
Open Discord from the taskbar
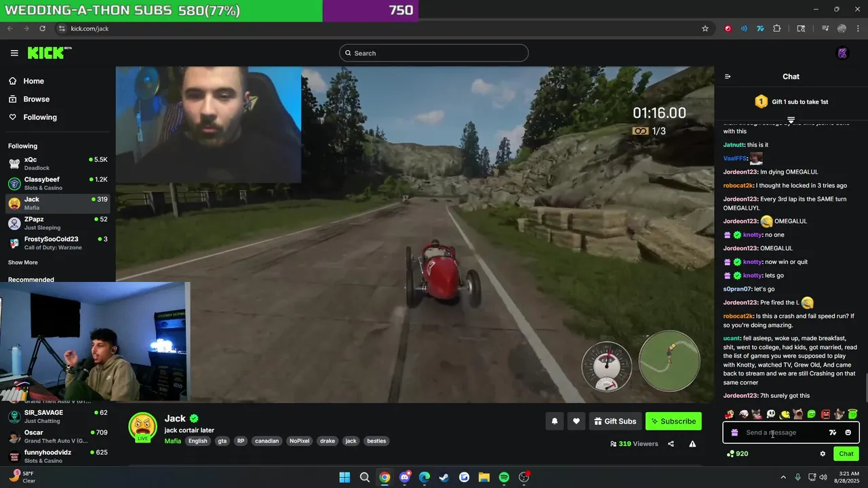click(405, 477)
